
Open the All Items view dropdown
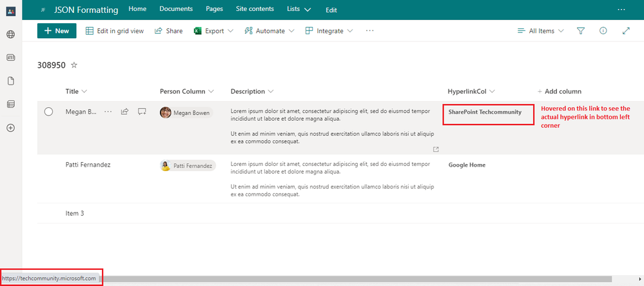(x=541, y=31)
